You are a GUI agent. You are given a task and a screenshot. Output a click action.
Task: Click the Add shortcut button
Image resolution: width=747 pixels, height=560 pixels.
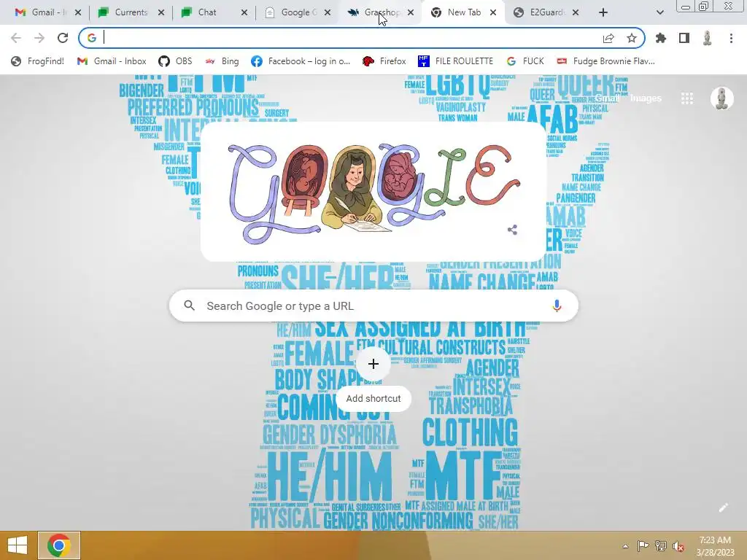coord(373,379)
